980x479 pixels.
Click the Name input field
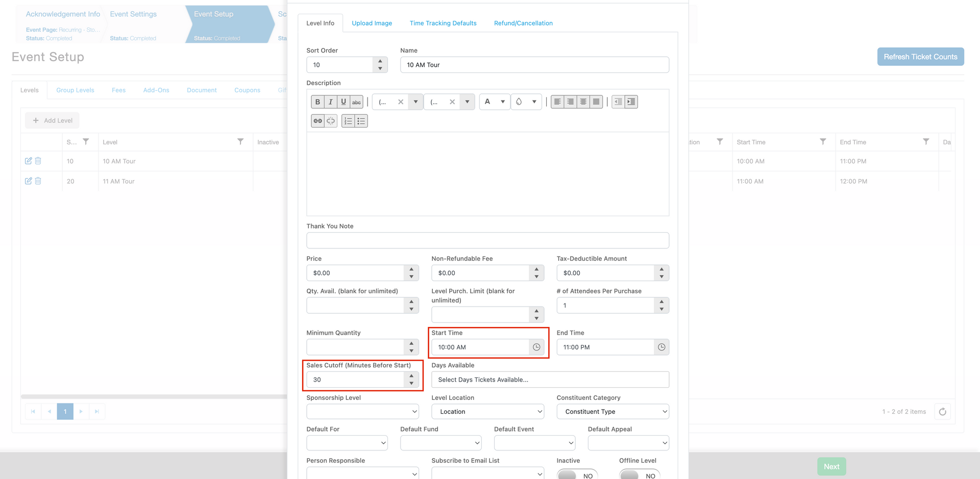tap(534, 65)
